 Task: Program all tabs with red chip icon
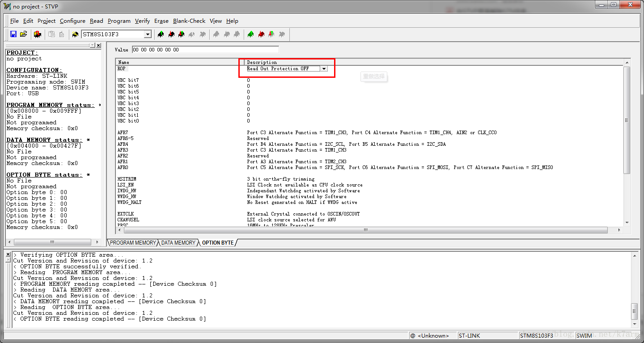[261, 34]
